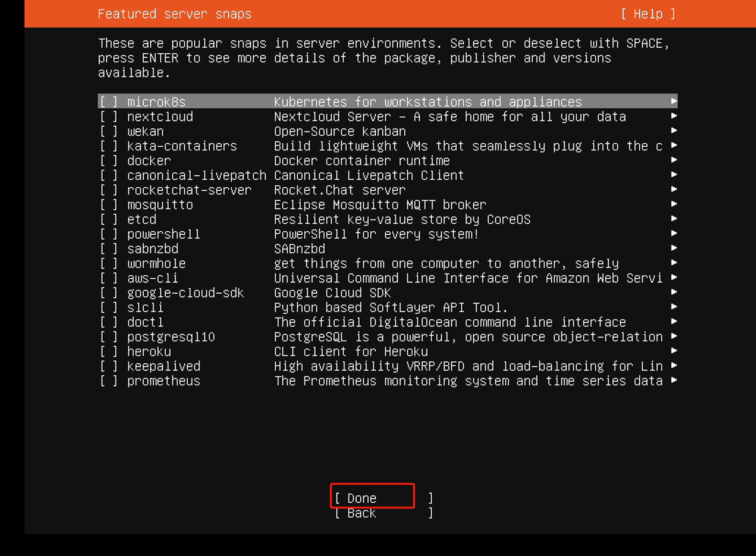Image resolution: width=756 pixels, height=556 pixels.
Task: Check the doctl checkbox
Action: pyautogui.click(x=109, y=322)
